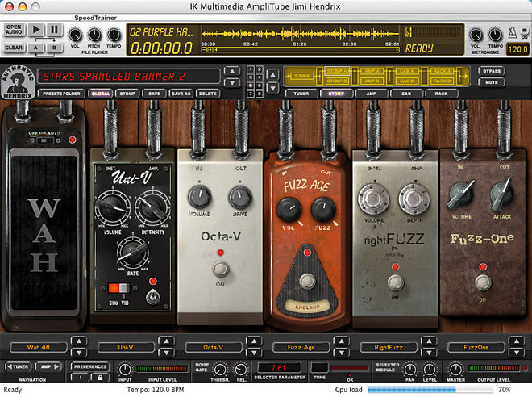Switch to the AMP module tab
The width and height of the screenshot is (532, 397).
tap(372, 94)
